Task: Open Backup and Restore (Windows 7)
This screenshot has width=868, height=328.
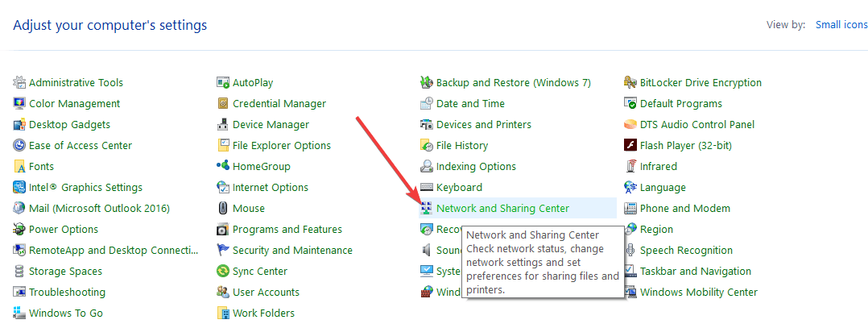Action: coord(513,83)
